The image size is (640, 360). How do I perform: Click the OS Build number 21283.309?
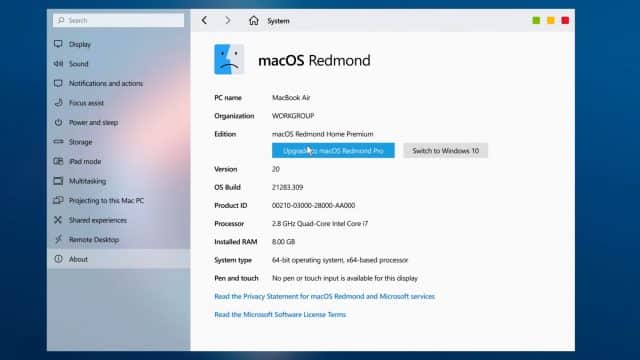(x=287, y=187)
